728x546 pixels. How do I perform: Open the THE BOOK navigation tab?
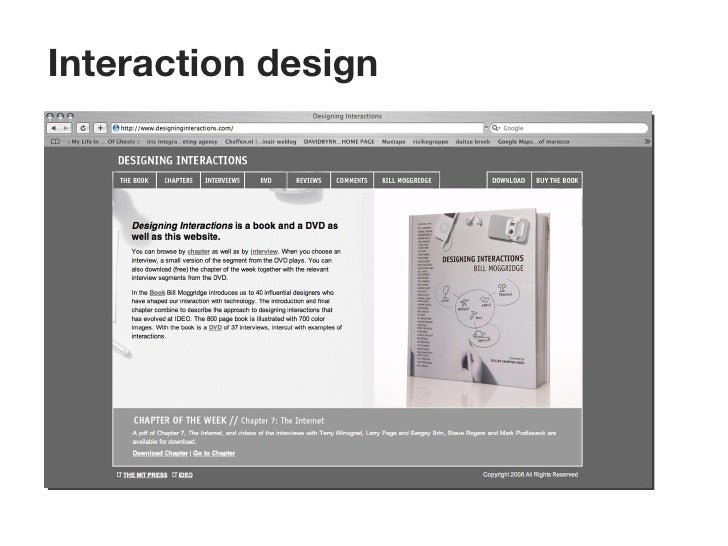click(134, 181)
